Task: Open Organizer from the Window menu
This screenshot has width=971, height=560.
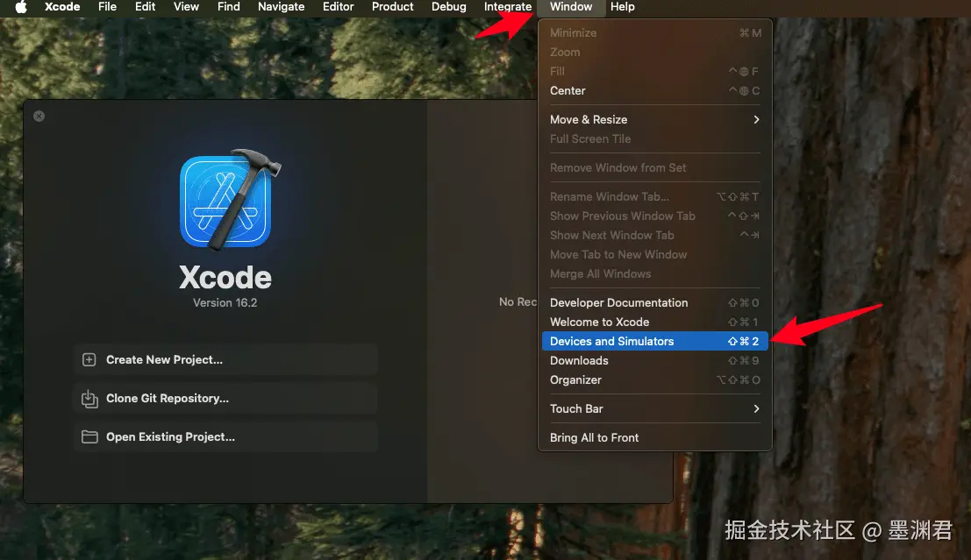Action: pos(654,379)
